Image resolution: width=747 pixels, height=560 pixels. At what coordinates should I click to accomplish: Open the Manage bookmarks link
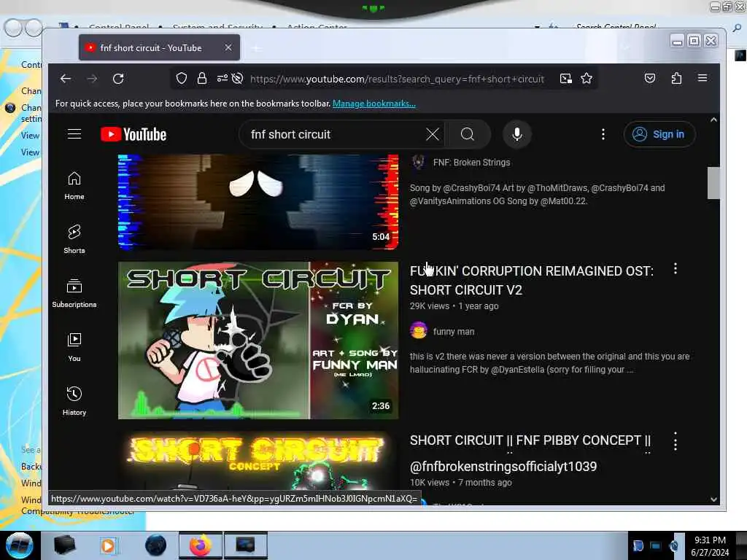(374, 104)
